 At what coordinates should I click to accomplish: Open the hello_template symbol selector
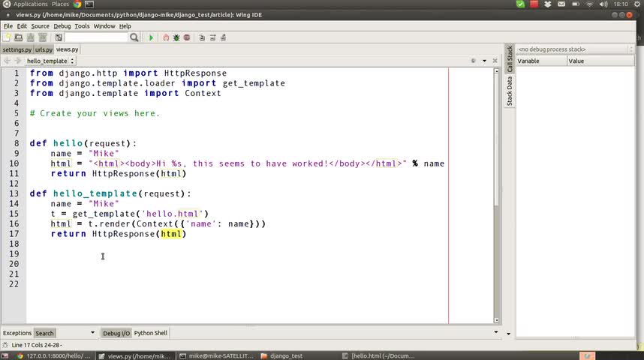click(x=50, y=61)
